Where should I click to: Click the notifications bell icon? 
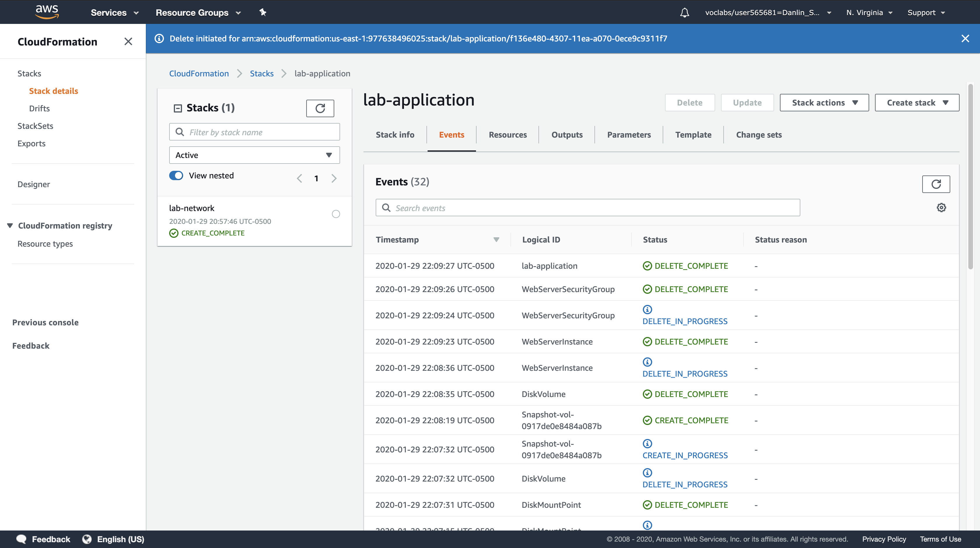685,13
